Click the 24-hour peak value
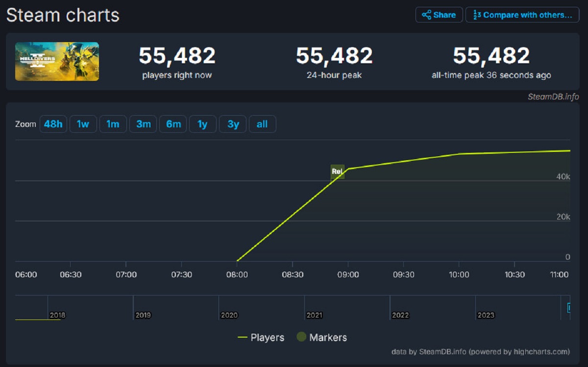The width and height of the screenshot is (588, 367). tap(334, 56)
